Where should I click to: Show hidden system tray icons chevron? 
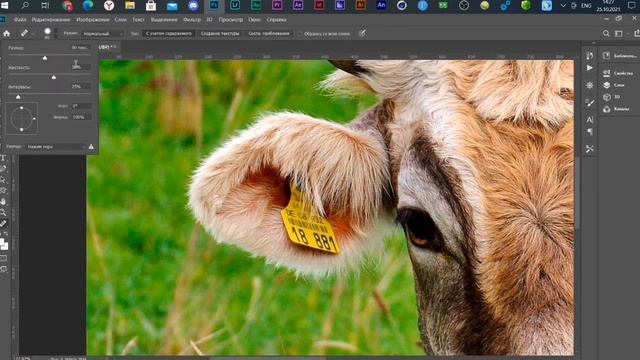click(x=563, y=5)
